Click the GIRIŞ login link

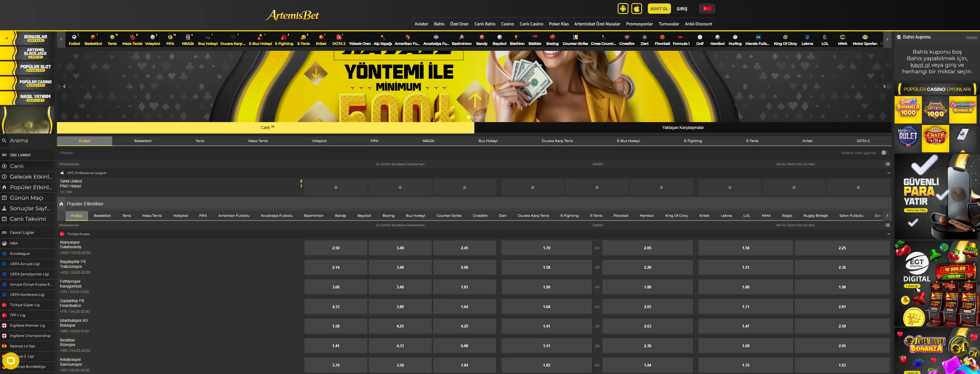coord(682,8)
